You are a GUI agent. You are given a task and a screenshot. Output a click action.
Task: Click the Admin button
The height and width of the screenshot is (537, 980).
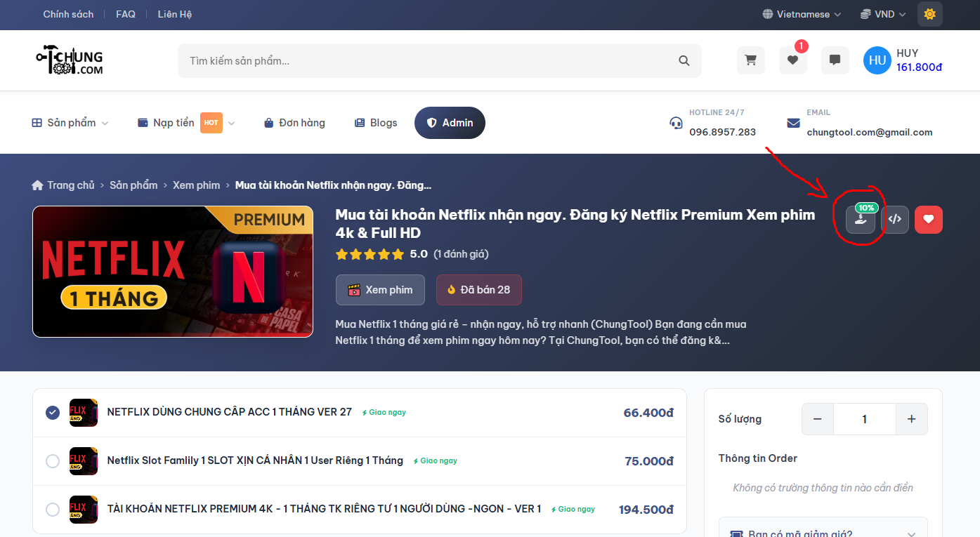click(x=450, y=123)
